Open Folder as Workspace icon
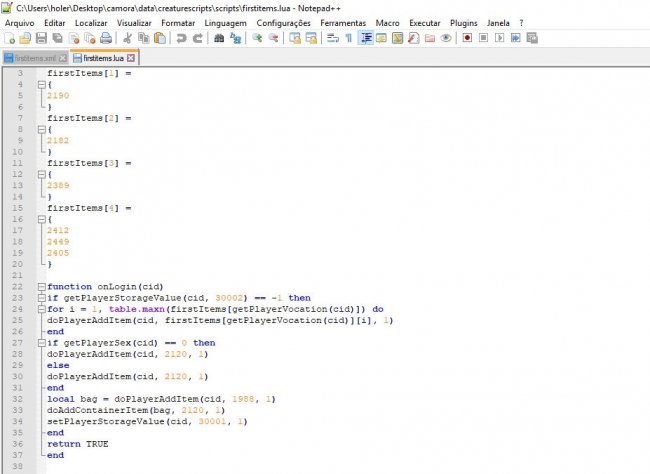 tap(429, 39)
